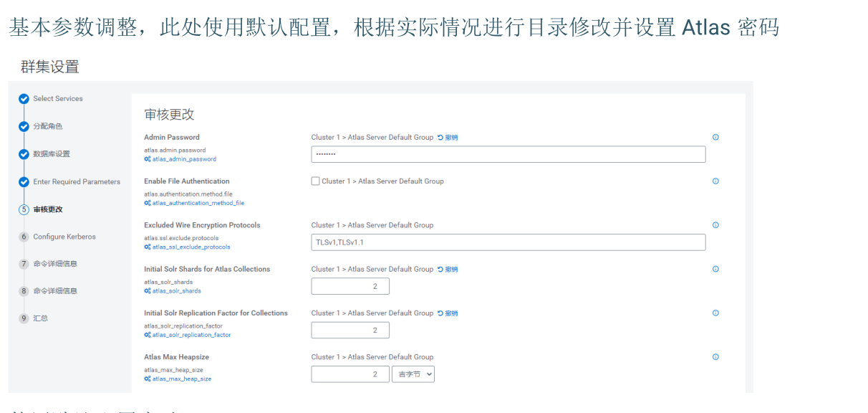This screenshot has height=413, width=868.
Task: Click the atlas.ssl.exclude.protocols property text
Action: (x=181, y=238)
